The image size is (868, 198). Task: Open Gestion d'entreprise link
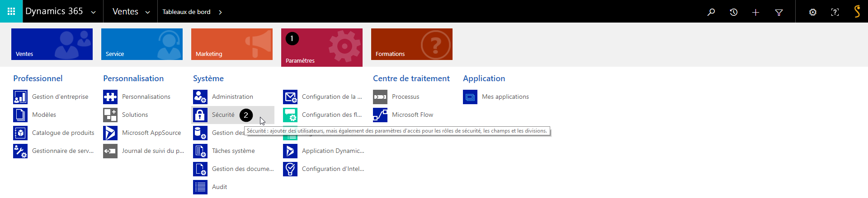(60, 97)
